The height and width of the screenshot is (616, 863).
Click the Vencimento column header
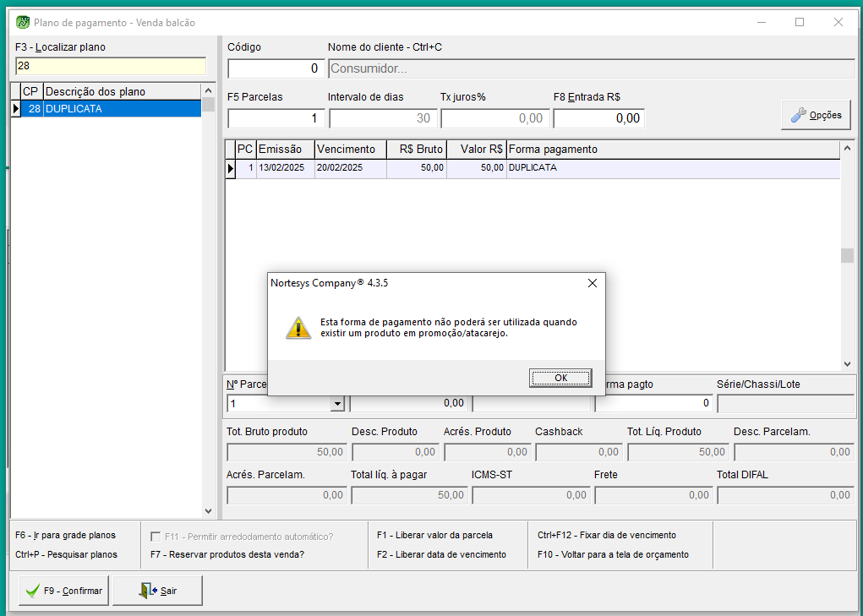click(x=350, y=150)
